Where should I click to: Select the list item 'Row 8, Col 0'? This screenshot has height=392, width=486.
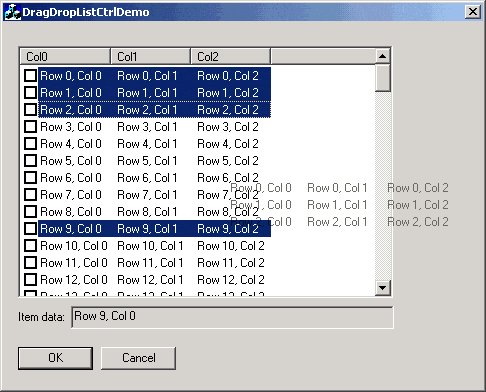tap(71, 212)
